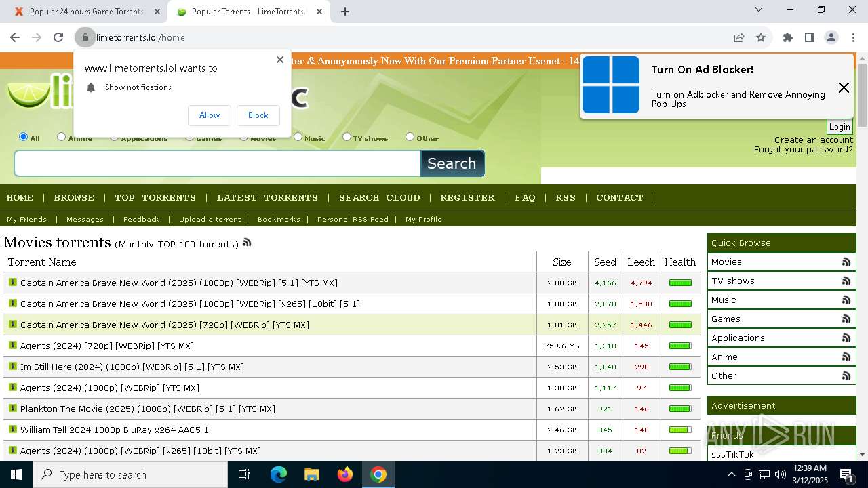Open SEARCH CLOUD in the navigation bar
The width and height of the screenshot is (868, 488).
(380, 198)
